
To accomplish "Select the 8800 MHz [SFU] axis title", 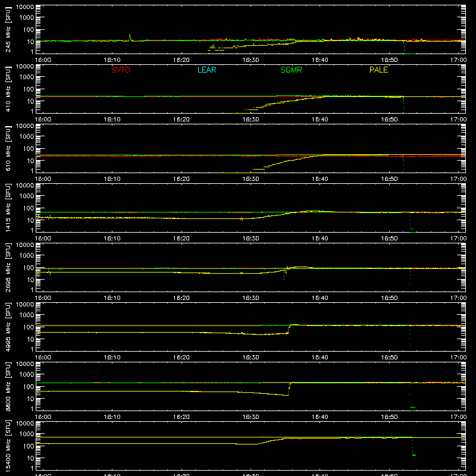I will (x=8, y=387).
